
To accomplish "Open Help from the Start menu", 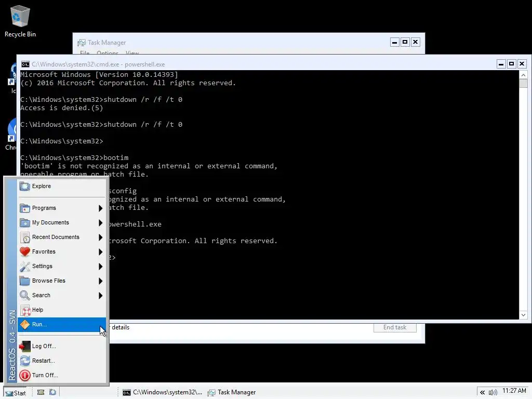I will 62,310.
